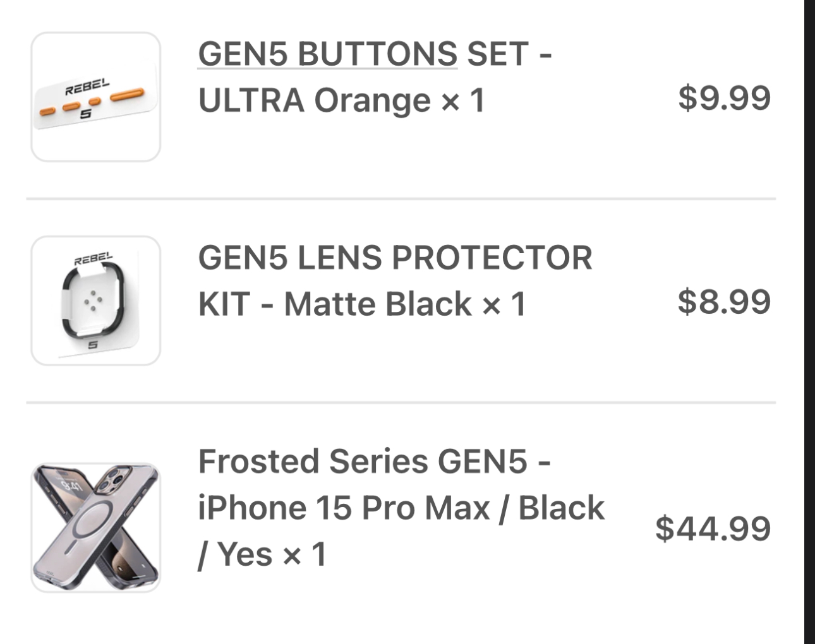Select the Matte Black variant text
The width and height of the screenshot is (815, 644).
click(378, 304)
